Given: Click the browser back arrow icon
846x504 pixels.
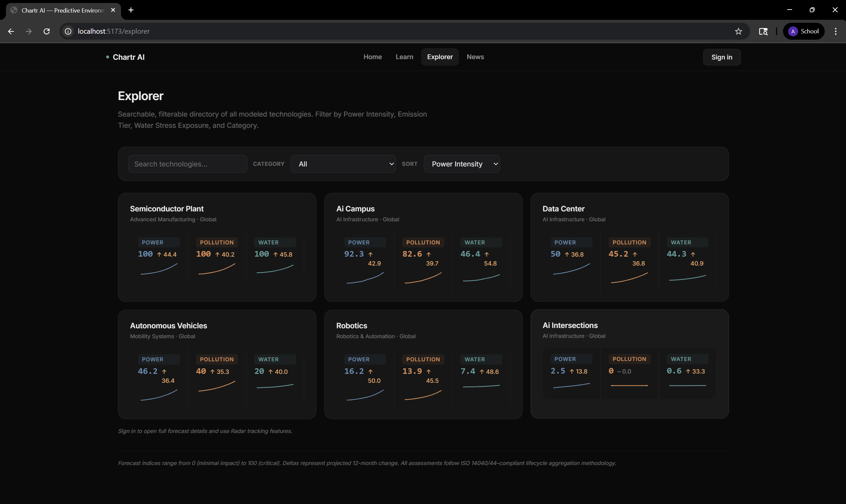Looking at the screenshot, I should (x=11, y=31).
